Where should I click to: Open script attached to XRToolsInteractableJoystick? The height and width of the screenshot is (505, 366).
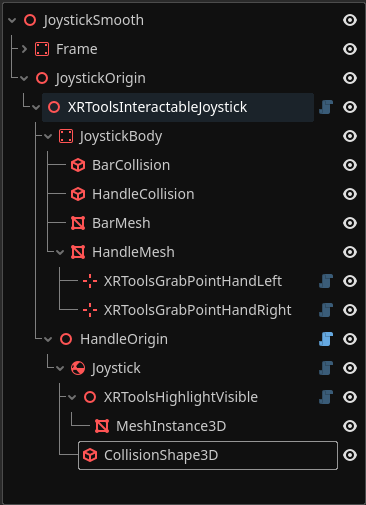click(326, 107)
